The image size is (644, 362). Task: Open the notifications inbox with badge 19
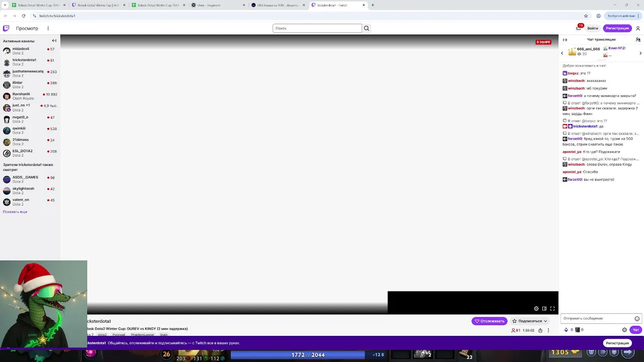pyautogui.click(x=579, y=28)
